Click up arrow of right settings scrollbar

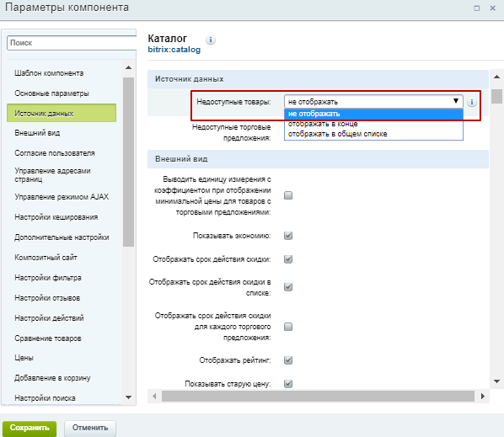click(x=496, y=77)
